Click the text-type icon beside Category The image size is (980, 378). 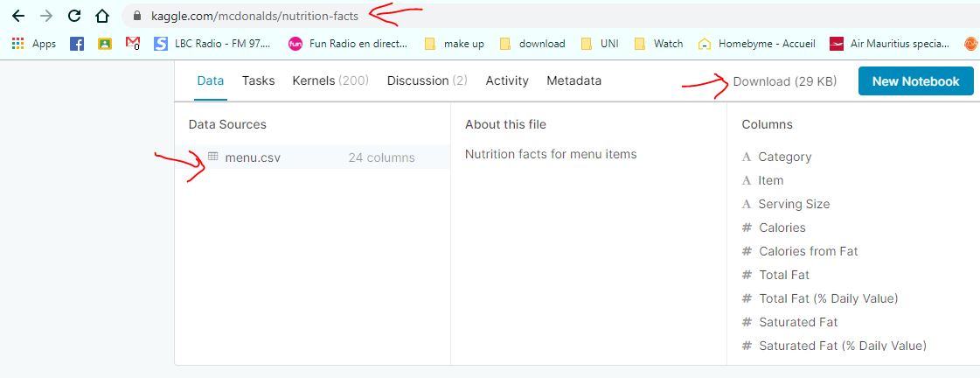coord(747,157)
